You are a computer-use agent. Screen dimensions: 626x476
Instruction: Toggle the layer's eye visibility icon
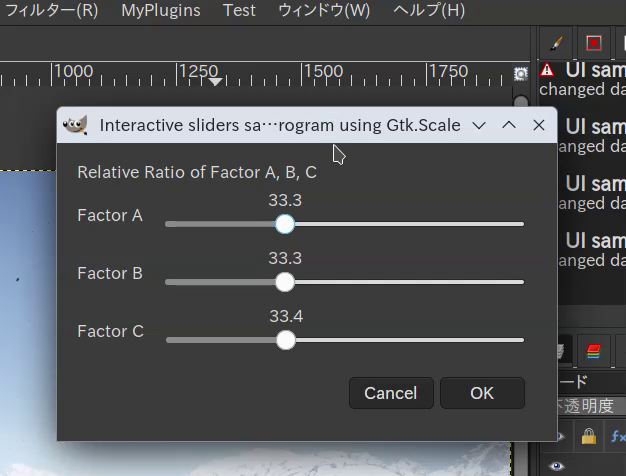tap(557, 466)
